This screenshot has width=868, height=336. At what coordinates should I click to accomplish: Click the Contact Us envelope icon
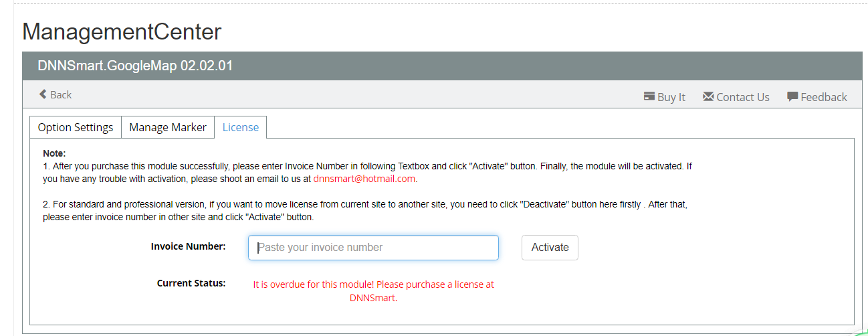tap(708, 96)
